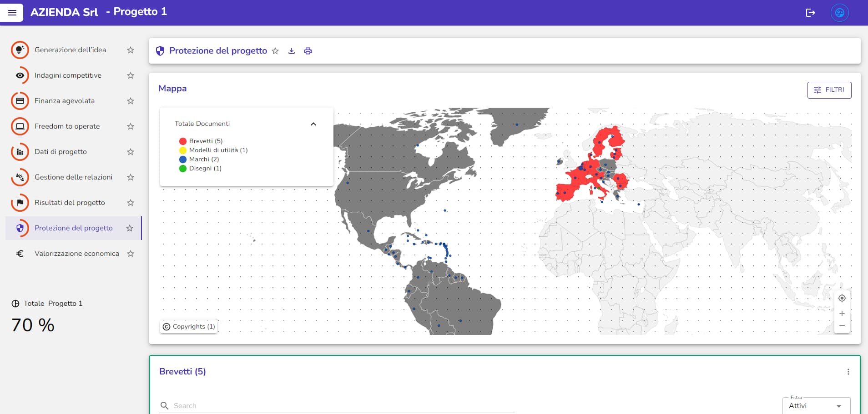Star the Indagini competitive menu item
This screenshot has width=868, height=414.
tap(131, 75)
